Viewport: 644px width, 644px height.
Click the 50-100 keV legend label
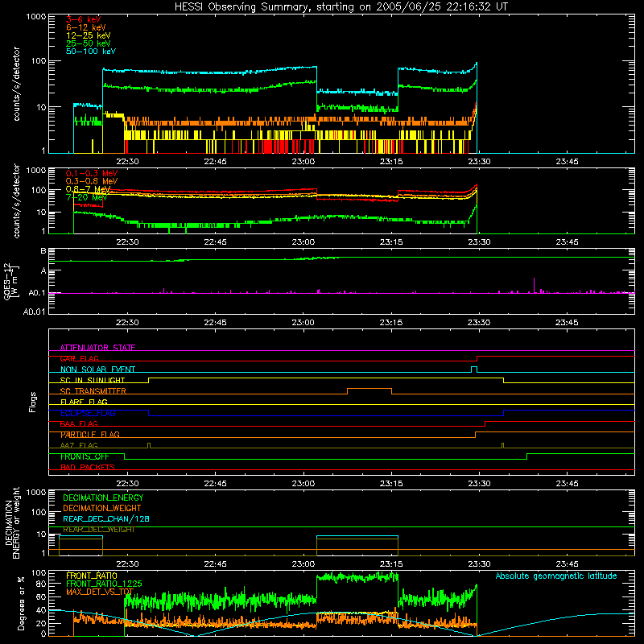pyautogui.click(x=91, y=52)
